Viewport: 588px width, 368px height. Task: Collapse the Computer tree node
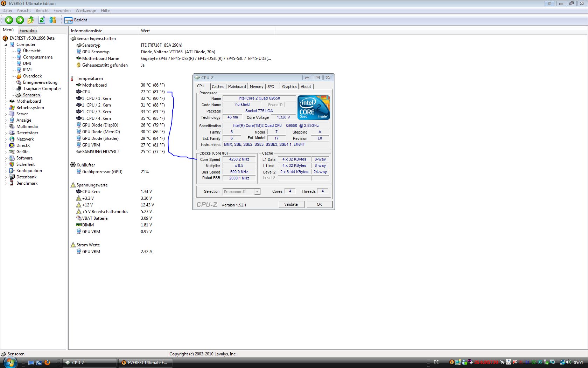click(x=6, y=45)
